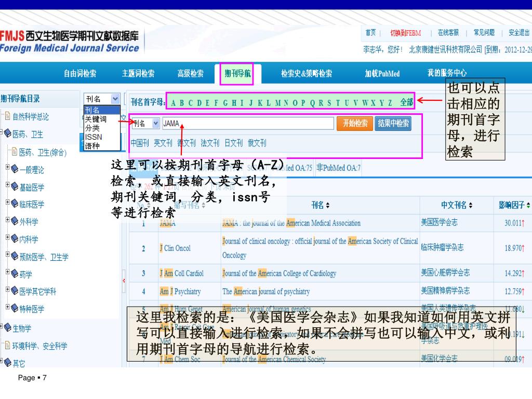Choose 语种 in dropdown list
The width and height of the screenshot is (532, 399).
pos(92,146)
